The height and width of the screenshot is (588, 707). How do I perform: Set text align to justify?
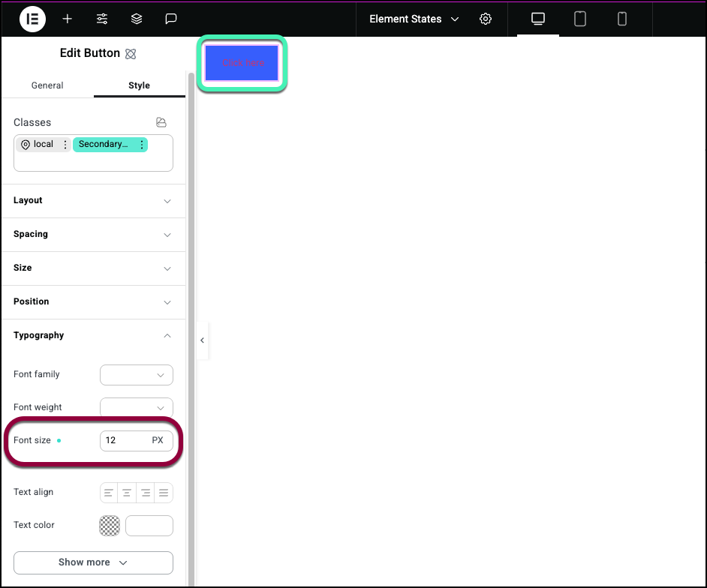pyautogui.click(x=164, y=493)
